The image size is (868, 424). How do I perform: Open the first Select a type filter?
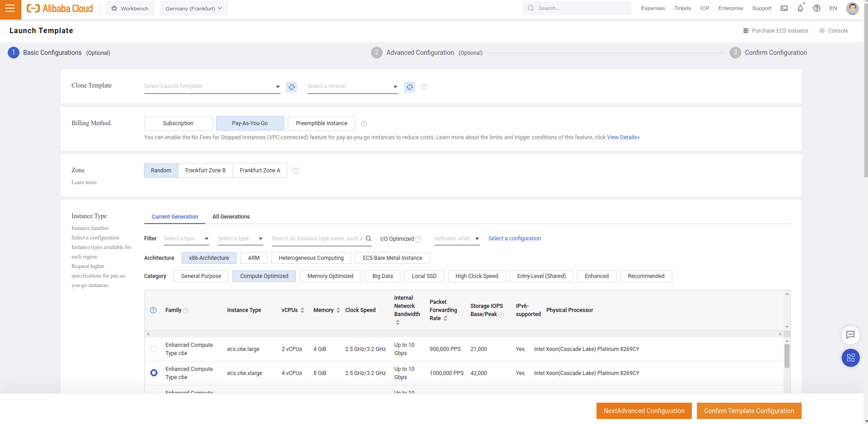coord(186,239)
